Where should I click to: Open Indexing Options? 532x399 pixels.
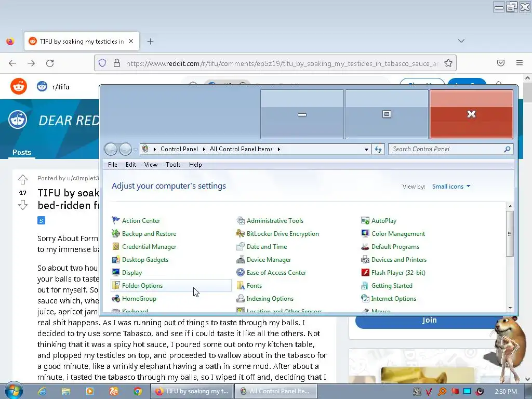(x=265, y=299)
